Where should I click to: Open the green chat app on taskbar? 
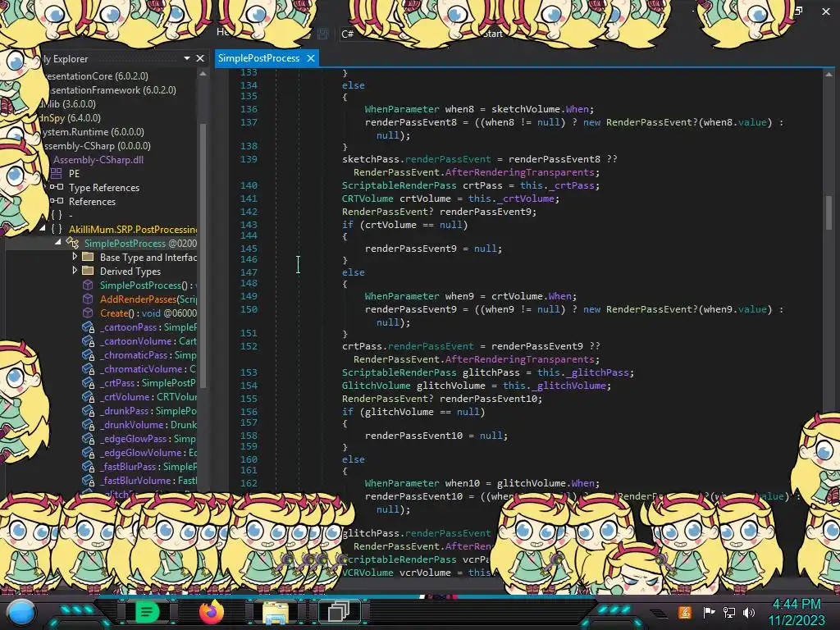(147, 612)
